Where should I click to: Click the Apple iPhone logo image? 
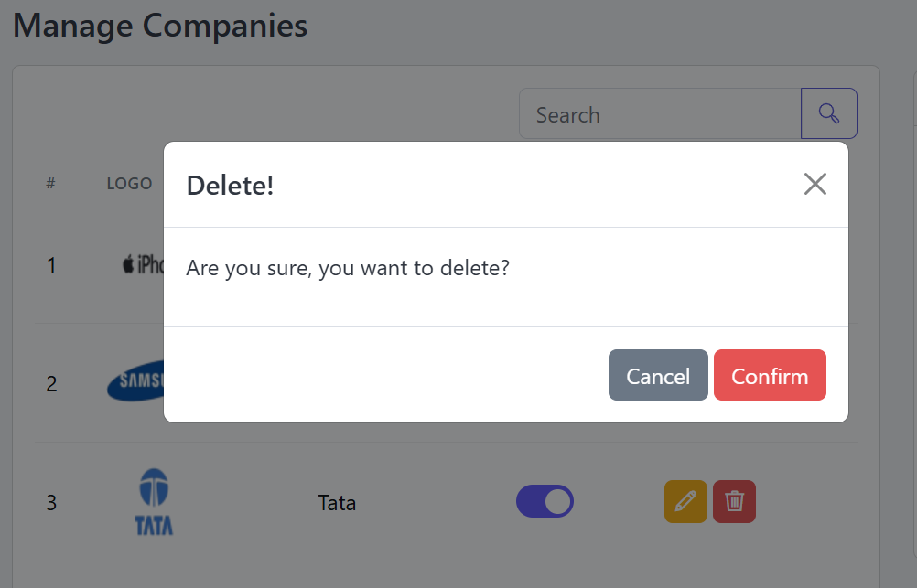pos(144,265)
